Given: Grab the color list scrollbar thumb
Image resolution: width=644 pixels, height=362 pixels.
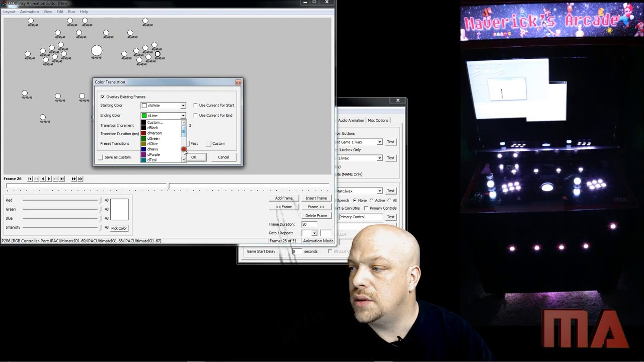Looking at the screenshot, I should click(x=183, y=132).
